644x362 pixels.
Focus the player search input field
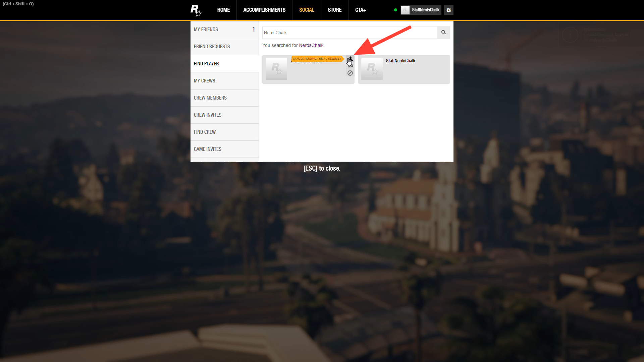click(x=349, y=33)
